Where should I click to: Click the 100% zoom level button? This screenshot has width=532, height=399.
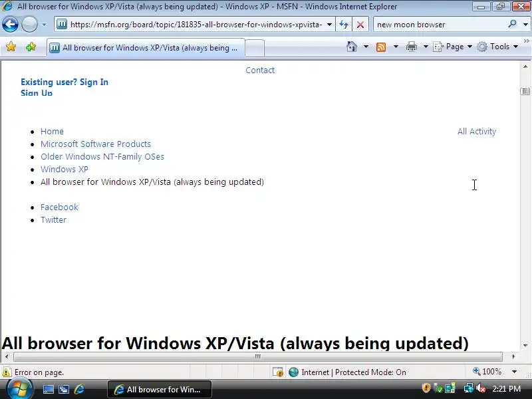487,372
